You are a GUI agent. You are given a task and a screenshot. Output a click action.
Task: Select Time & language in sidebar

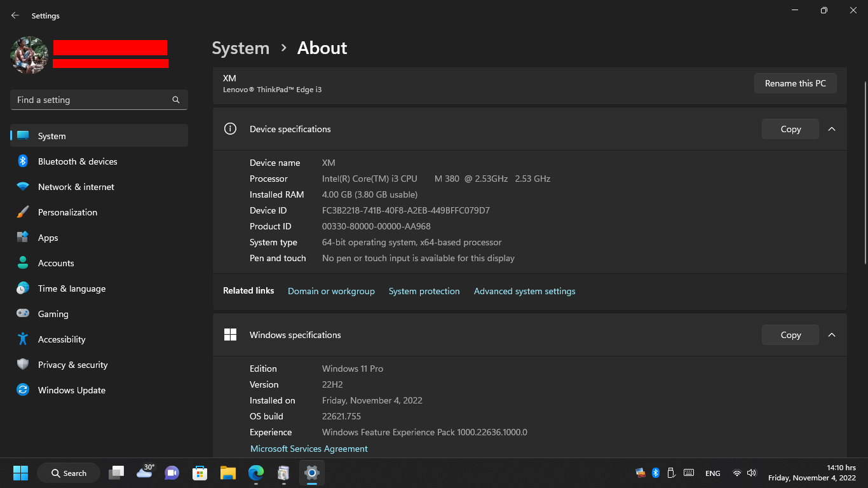point(99,288)
